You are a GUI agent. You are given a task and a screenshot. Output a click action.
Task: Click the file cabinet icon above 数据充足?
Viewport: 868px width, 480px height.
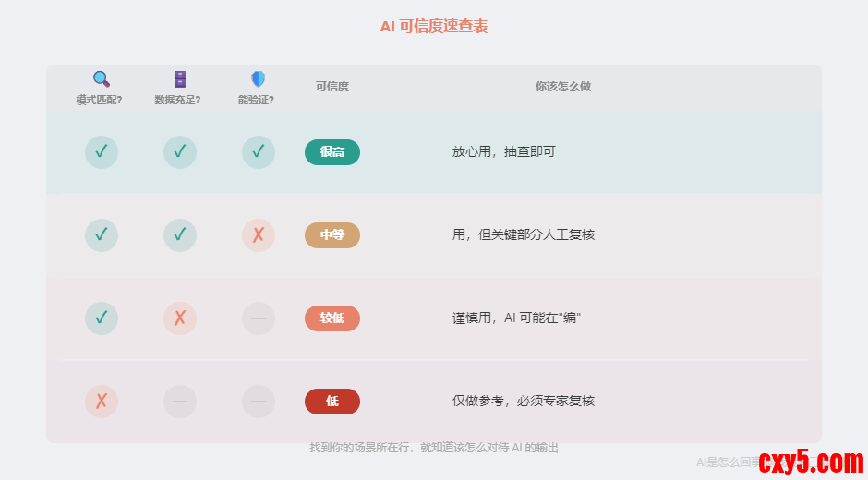click(180, 79)
